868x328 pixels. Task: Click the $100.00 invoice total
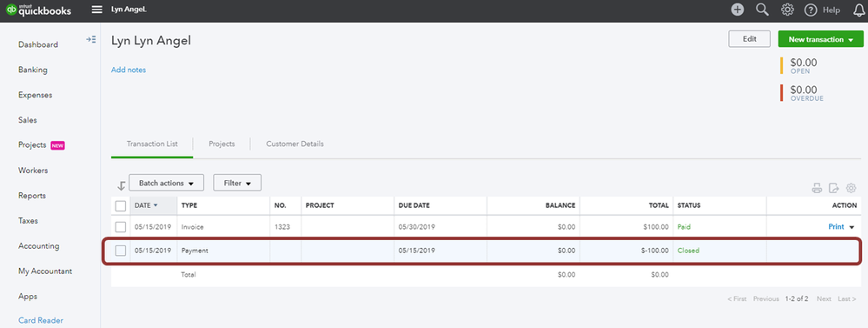pyautogui.click(x=656, y=227)
